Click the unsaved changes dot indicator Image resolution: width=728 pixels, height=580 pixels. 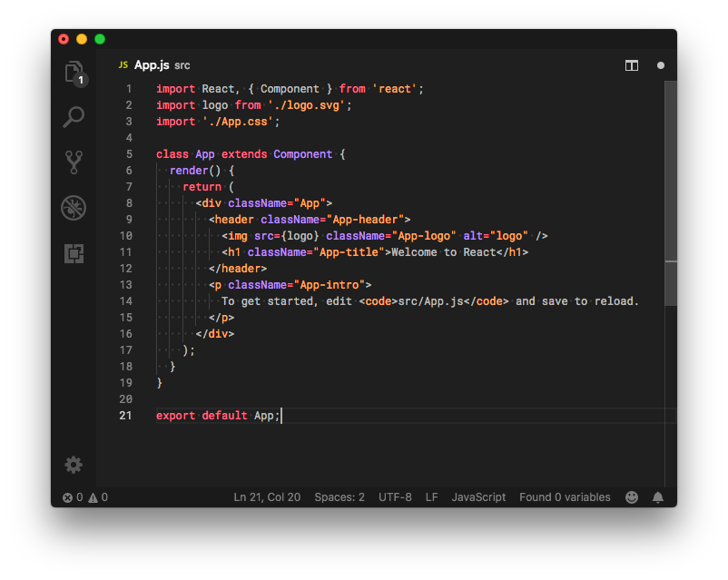pos(660,65)
